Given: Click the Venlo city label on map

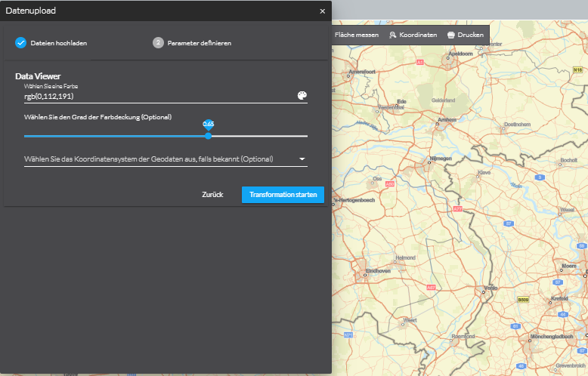Looking at the screenshot, I should pos(491,288).
